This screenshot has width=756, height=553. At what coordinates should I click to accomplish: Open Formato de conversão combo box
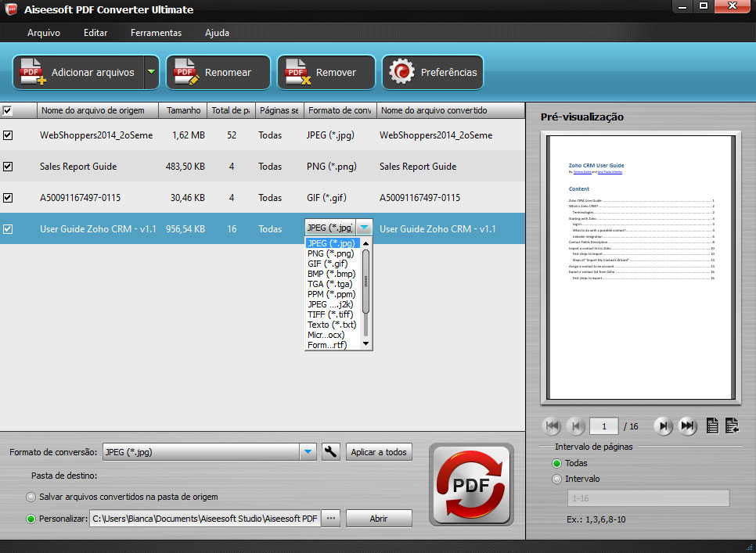point(308,452)
